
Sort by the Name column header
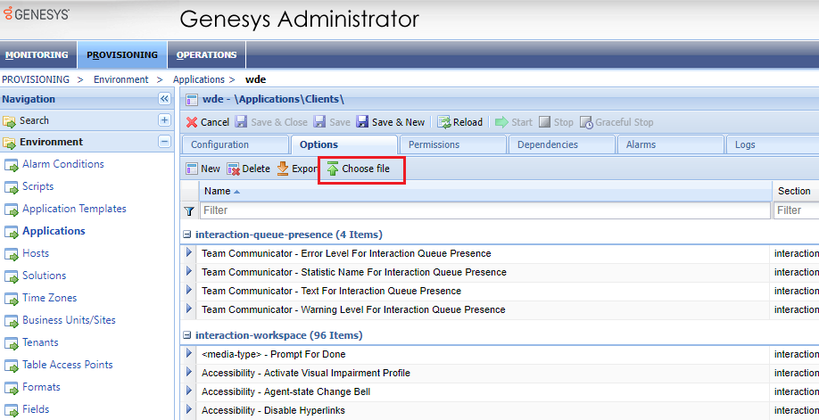click(485, 191)
